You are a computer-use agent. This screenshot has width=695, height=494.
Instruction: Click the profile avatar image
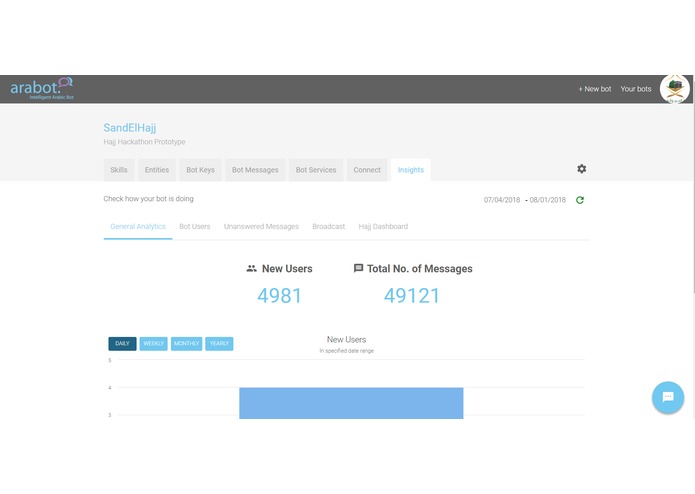675,89
